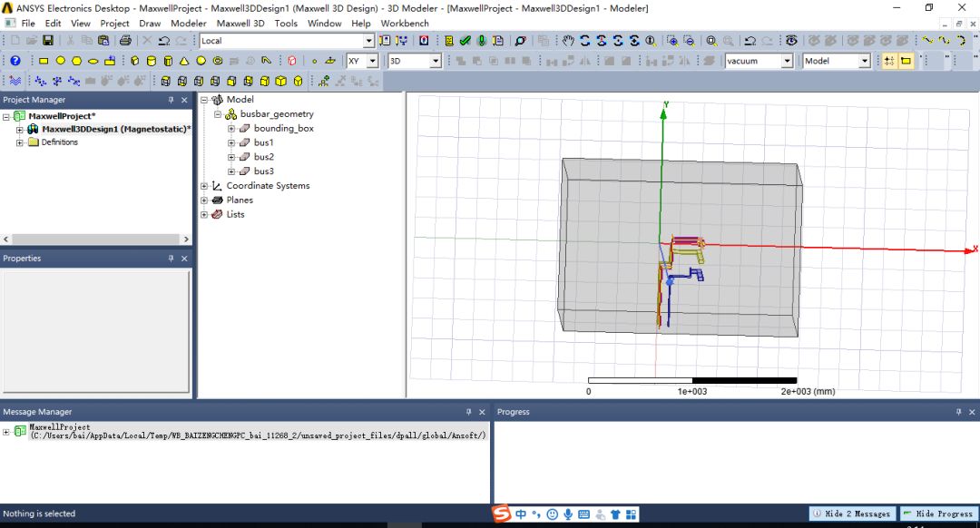980x528 pixels.
Task: Click the Hide 2 Messages button
Action: [852, 513]
